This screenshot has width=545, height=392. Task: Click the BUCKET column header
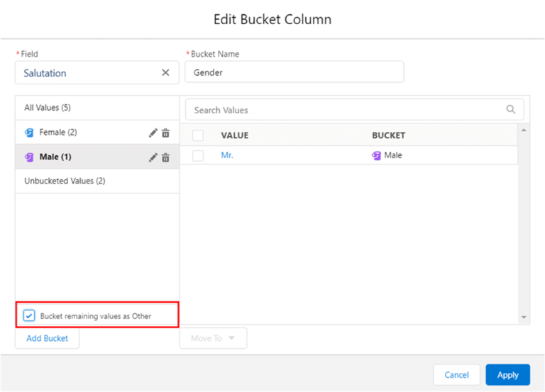(389, 135)
